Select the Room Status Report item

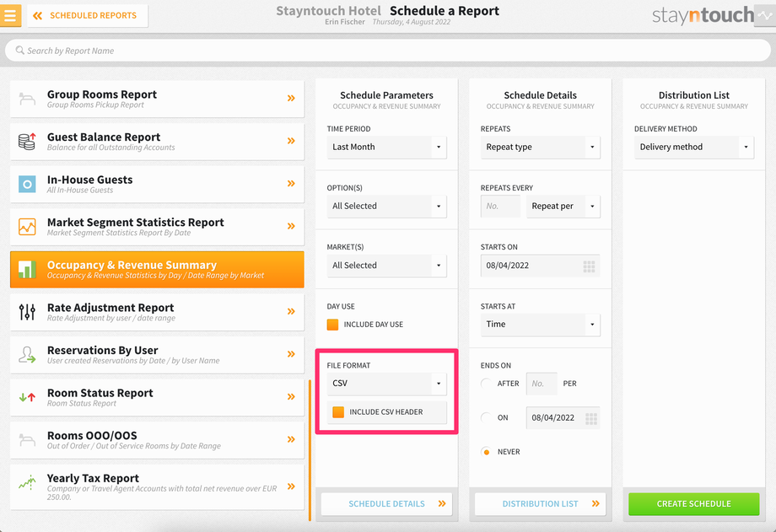(x=157, y=397)
